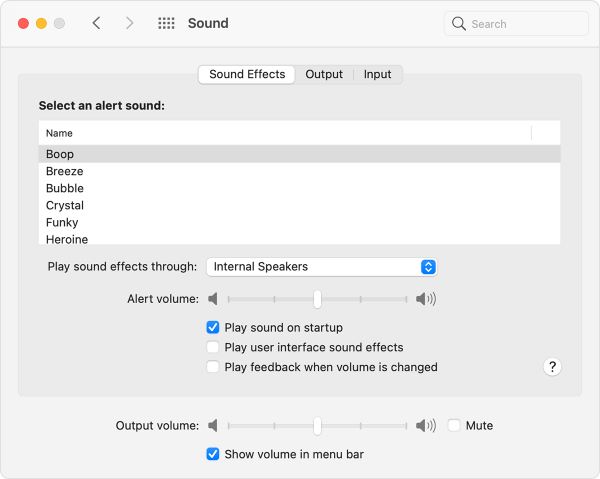Switch to the Output tab
This screenshot has width=600, height=479.
[324, 74]
